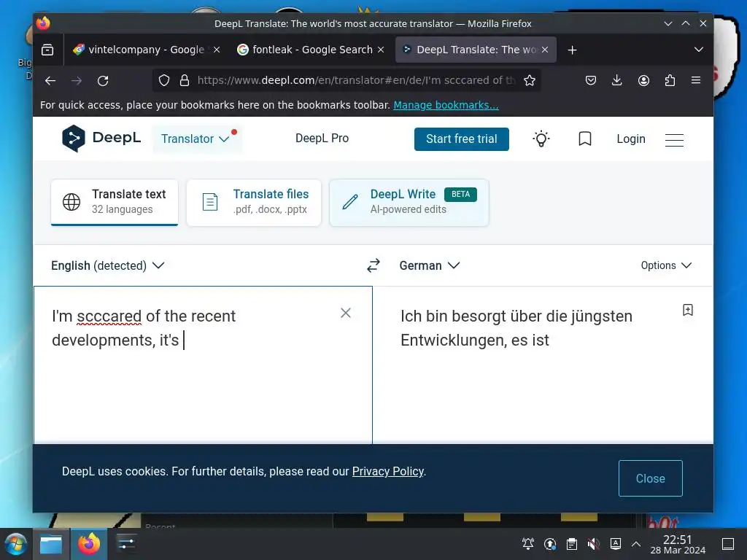The height and width of the screenshot is (560, 747).
Task: Close the cookie notice banner
Action: (x=650, y=478)
